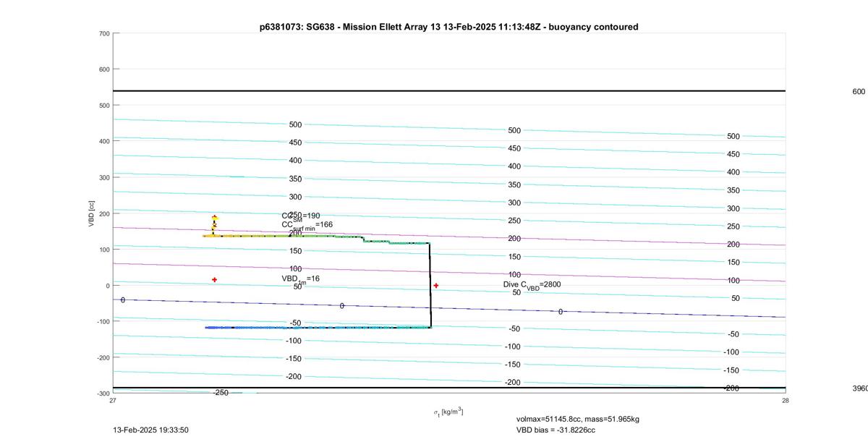Click the 'volmax=51145.8cc, mass=51.965kg' text
The width and height of the screenshot is (868, 442).
click(x=577, y=419)
